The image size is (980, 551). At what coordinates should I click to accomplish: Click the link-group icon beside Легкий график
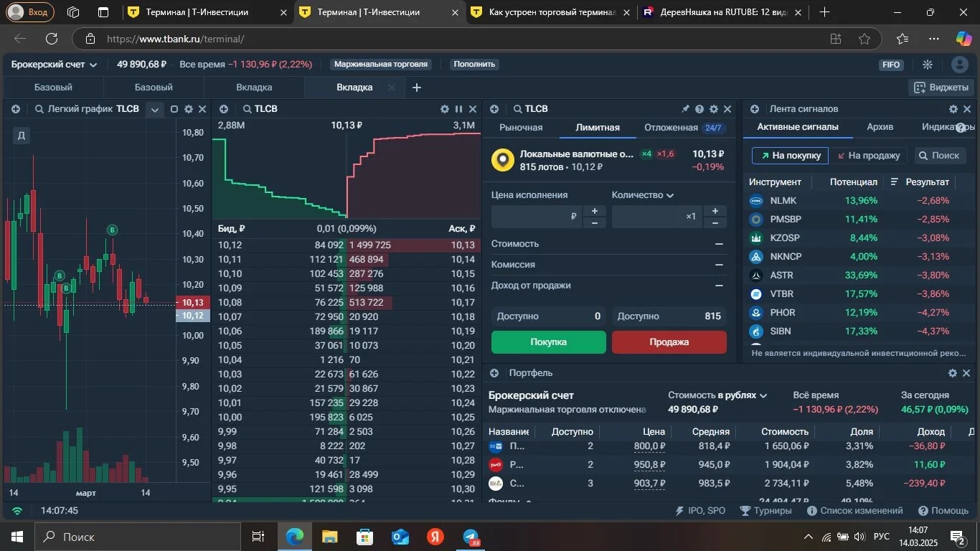(x=15, y=109)
